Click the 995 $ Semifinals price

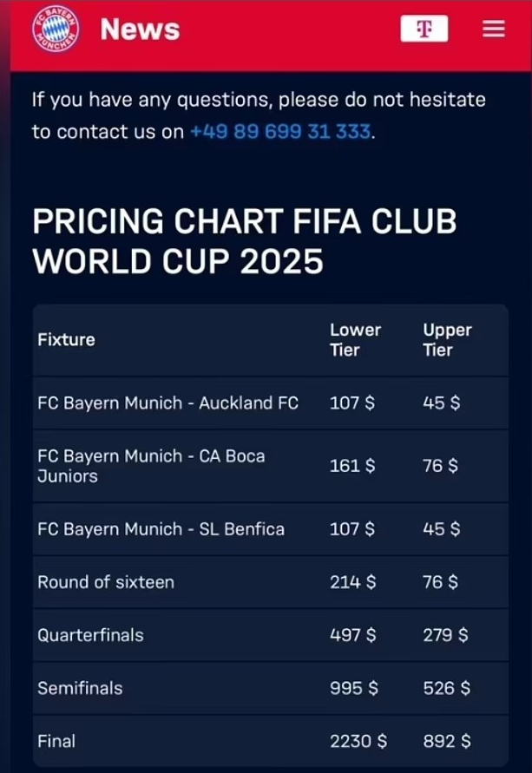[354, 688]
